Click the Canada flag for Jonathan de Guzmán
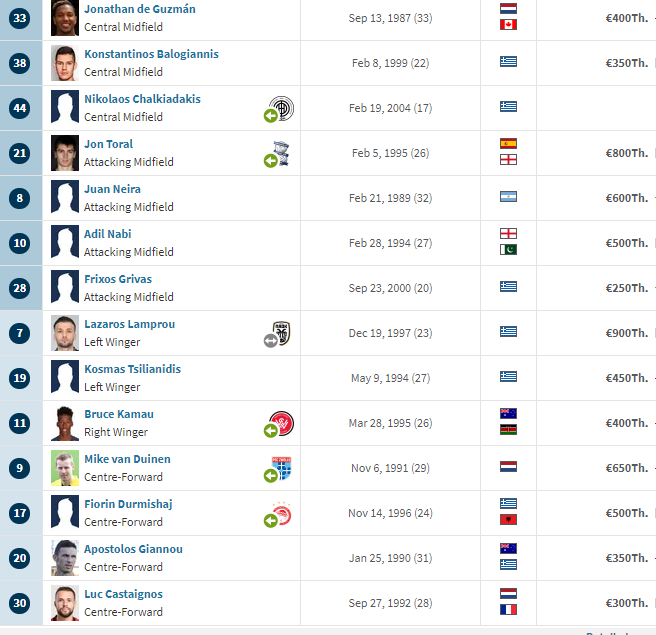The image size is (656, 635). pos(508,25)
